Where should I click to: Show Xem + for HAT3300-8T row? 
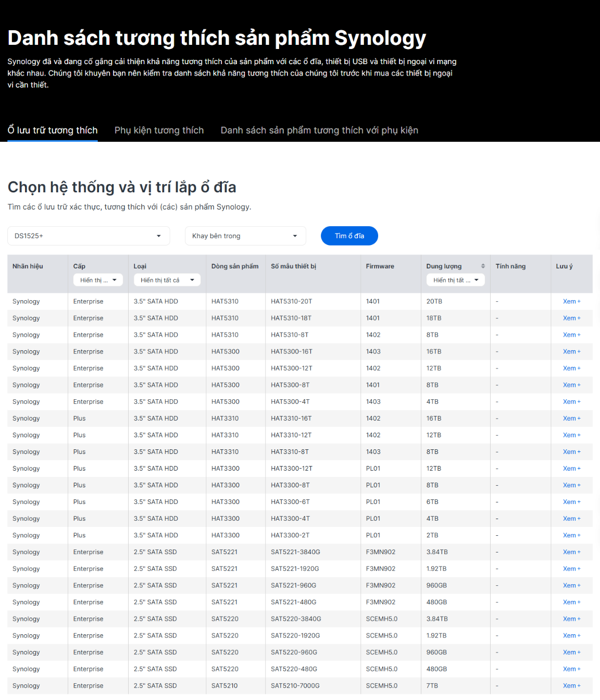tap(571, 485)
